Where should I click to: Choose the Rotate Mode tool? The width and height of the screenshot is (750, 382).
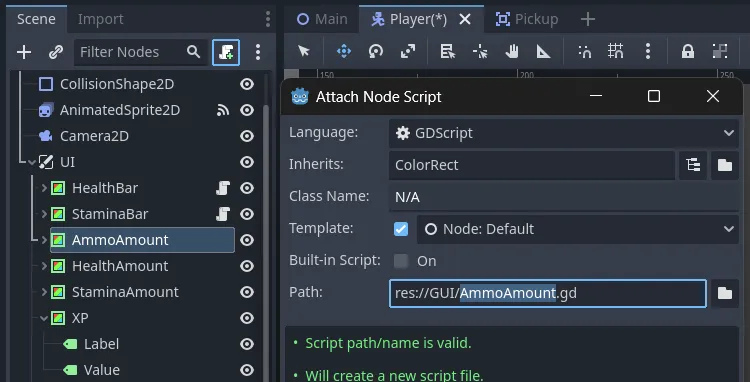376,51
